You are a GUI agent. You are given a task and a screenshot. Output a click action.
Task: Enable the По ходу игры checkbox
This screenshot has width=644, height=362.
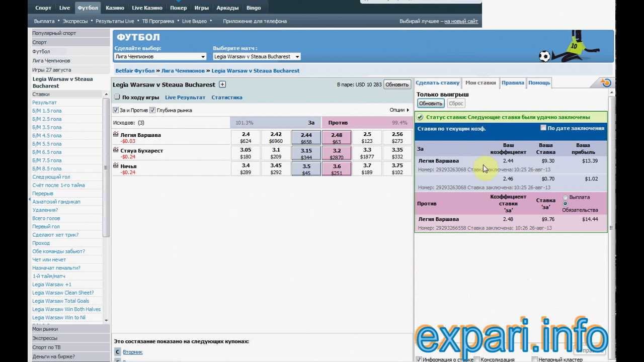click(x=117, y=98)
